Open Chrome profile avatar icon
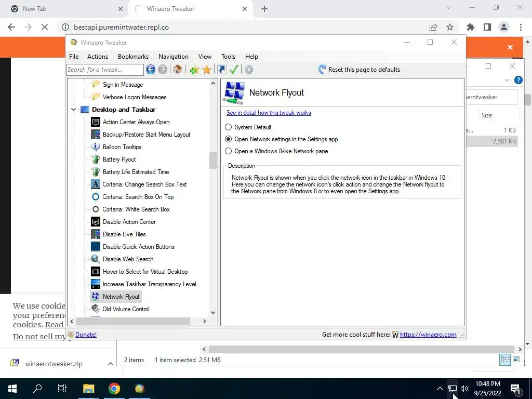This screenshot has height=399, width=532. click(504, 27)
